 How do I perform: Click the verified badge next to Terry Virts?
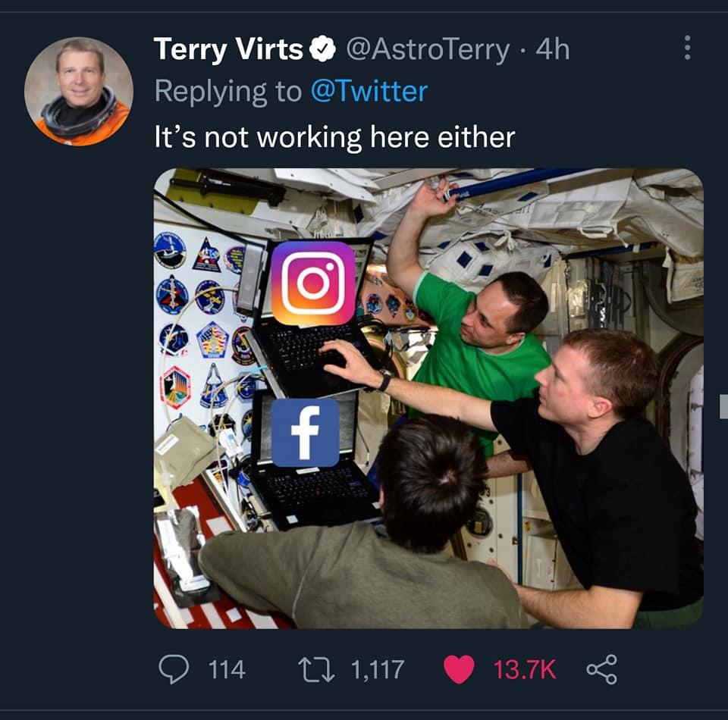click(x=323, y=50)
